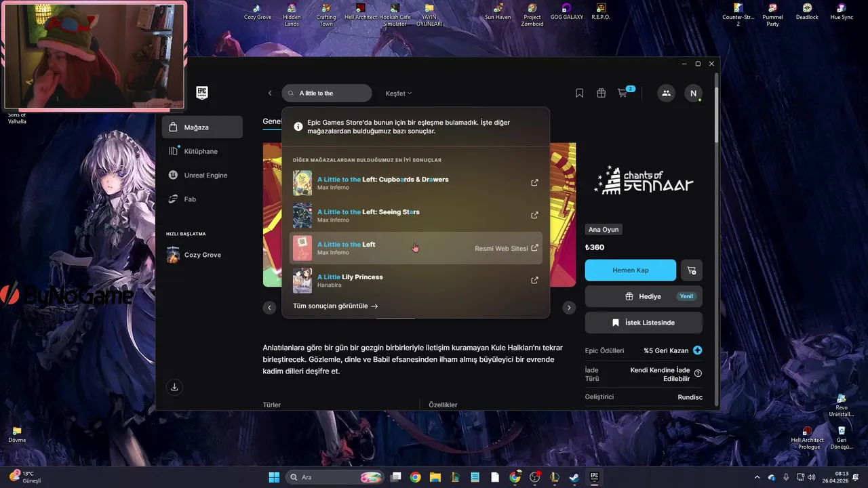Go to next carousel image

click(x=569, y=308)
